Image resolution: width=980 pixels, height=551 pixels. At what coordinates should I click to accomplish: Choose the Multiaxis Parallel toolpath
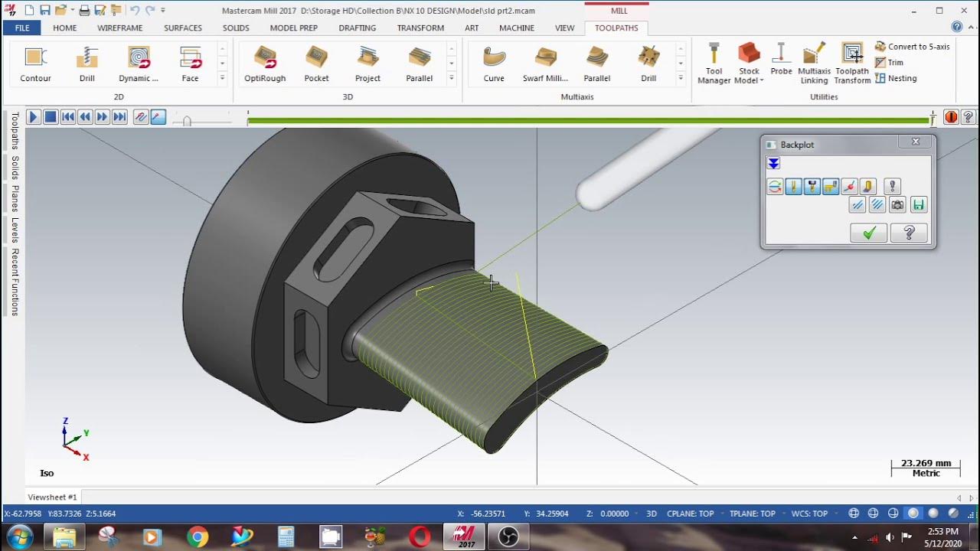click(597, 64)
